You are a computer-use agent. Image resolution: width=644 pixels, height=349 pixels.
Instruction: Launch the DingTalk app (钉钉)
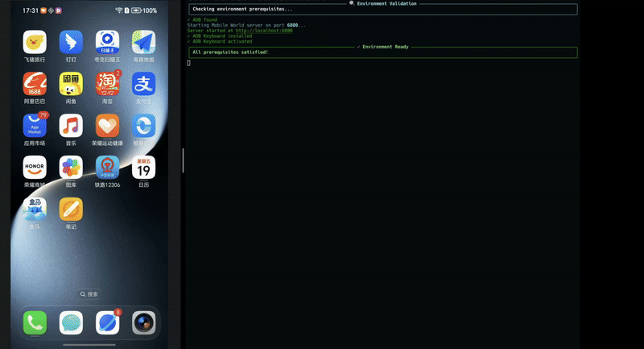tap(71, 42)
